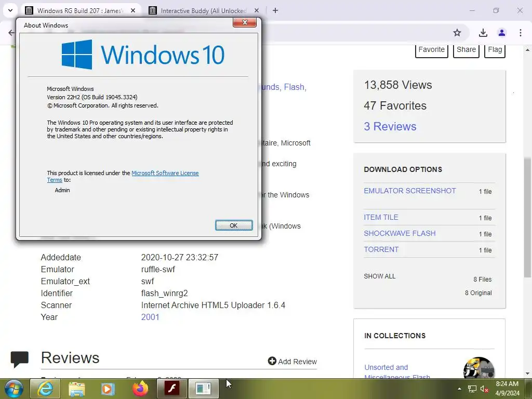Click the Windows 10 logo in the dialog

143,55
